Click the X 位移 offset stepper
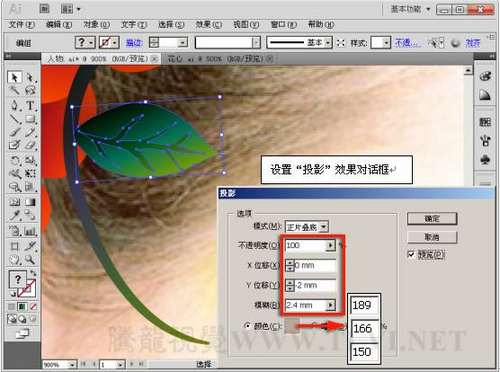Viewport: 500px width, 372px height. (290, 265)
